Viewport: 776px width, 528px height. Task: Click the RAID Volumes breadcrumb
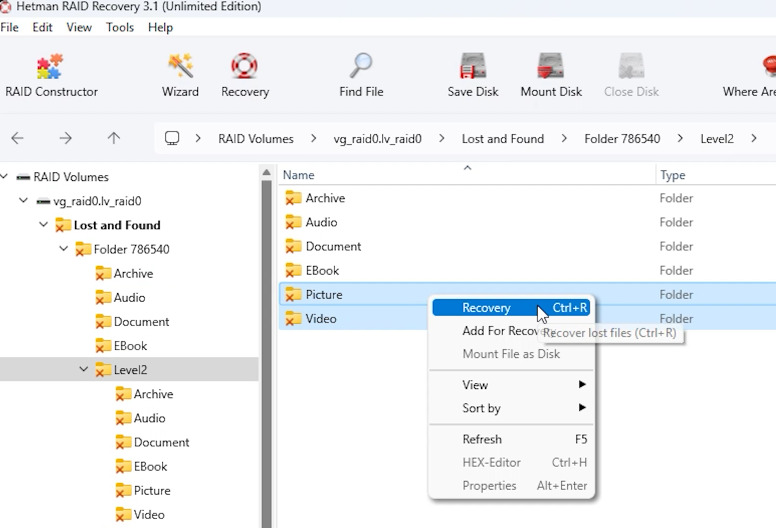(x=256, y=139)
